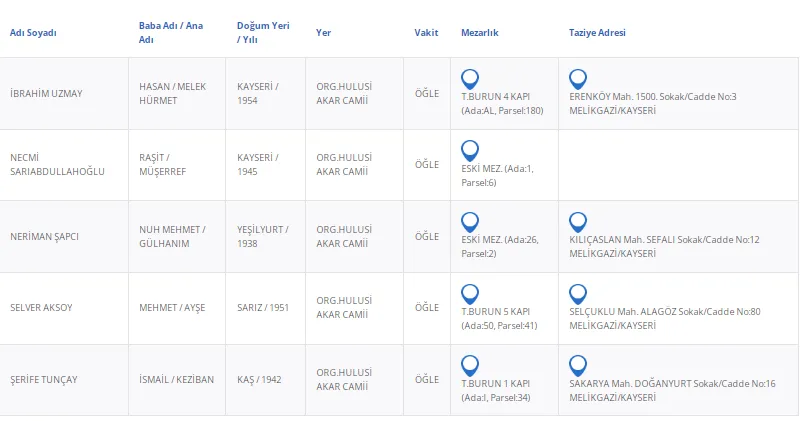Select the Mezarlık column header
Image resolution: width=804 pixels, height=421 pixels.
(x=479, y=33)
